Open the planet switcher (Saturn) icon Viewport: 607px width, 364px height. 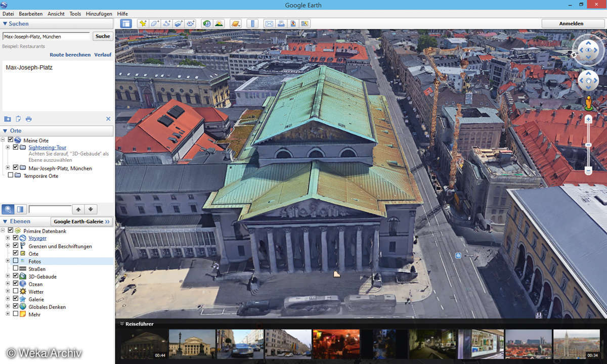coord(236,23)
